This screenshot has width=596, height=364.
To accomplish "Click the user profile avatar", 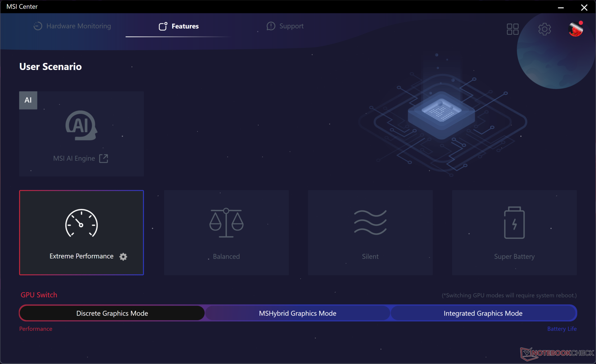I will pos(575,29).
